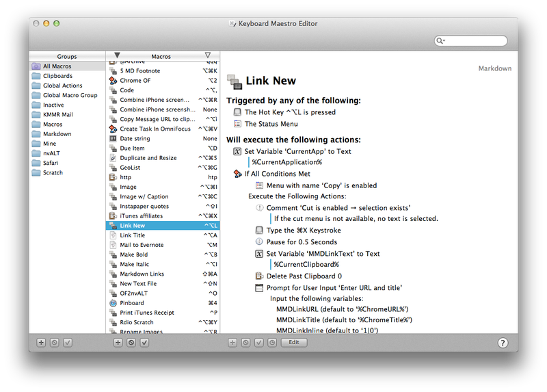The image size is (547, 392).
Task: Select the Inactive group
Action: [67, 105]
